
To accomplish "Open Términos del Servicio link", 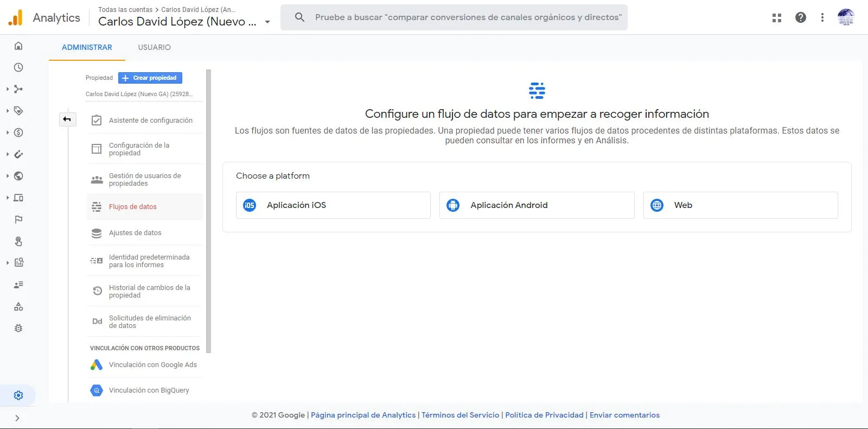I will click(x=460, y=415).
